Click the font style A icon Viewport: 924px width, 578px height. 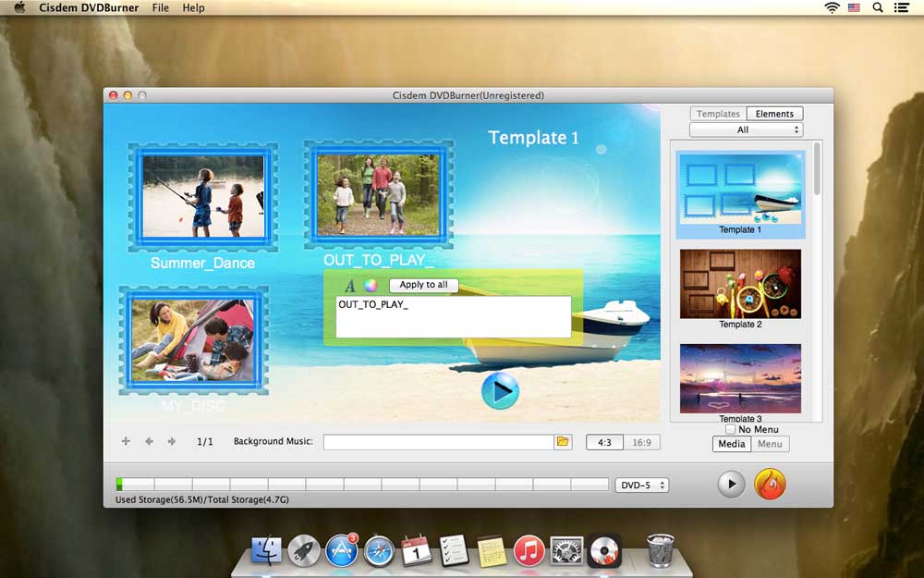pyautogui.click(x=349, y=286)
